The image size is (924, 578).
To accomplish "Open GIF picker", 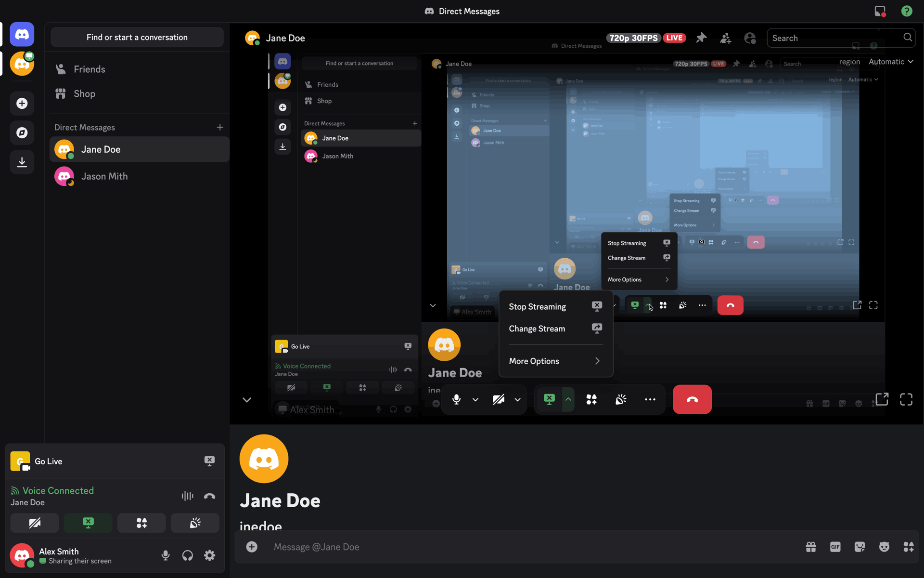I will point(835,547).
